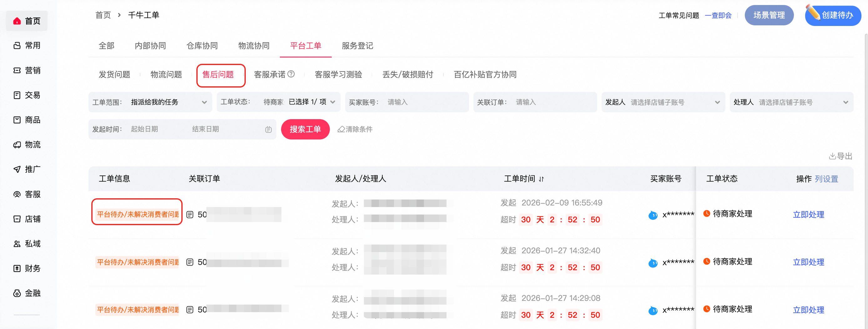Click the 首页 breadcrumb link
Image resolution: width=868 pixels, height=329 pixels.
point(103,15)
